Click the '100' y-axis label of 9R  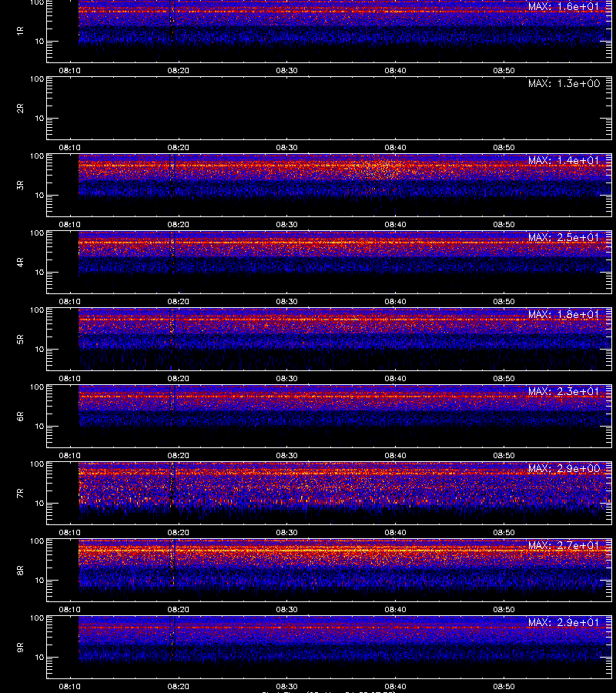37,618
